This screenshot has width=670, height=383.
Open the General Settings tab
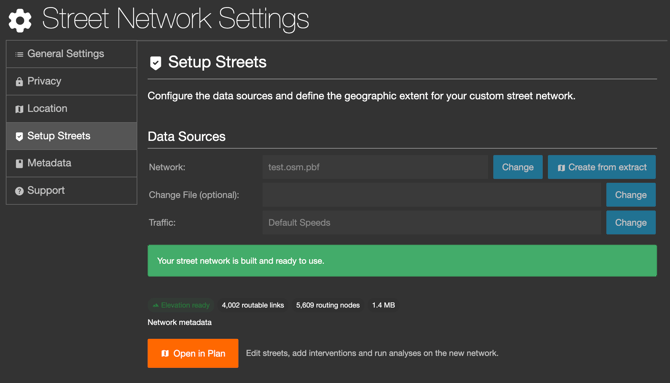point(71,54)
